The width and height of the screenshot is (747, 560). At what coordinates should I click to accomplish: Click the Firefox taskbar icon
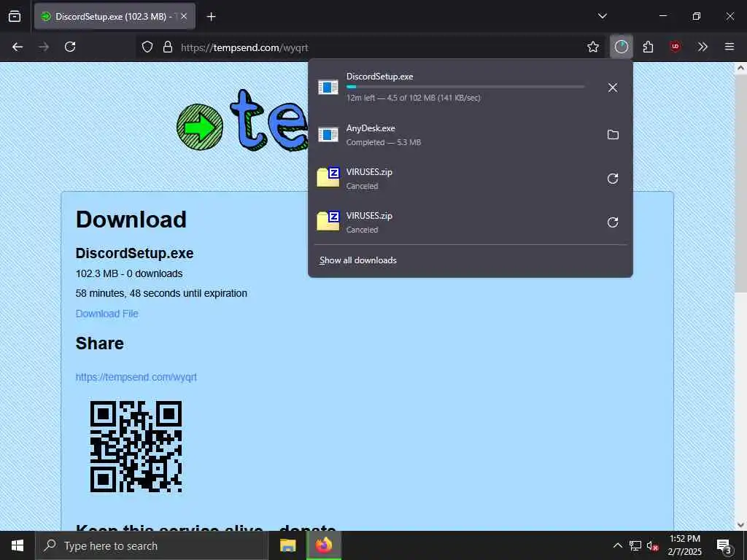click(x=323, y=545)
